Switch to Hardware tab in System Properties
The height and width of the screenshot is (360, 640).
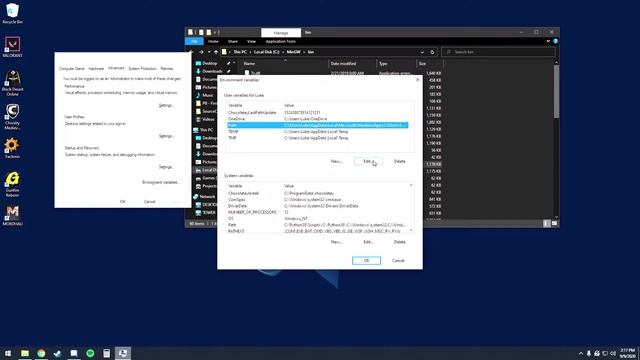tap(96, 69)
